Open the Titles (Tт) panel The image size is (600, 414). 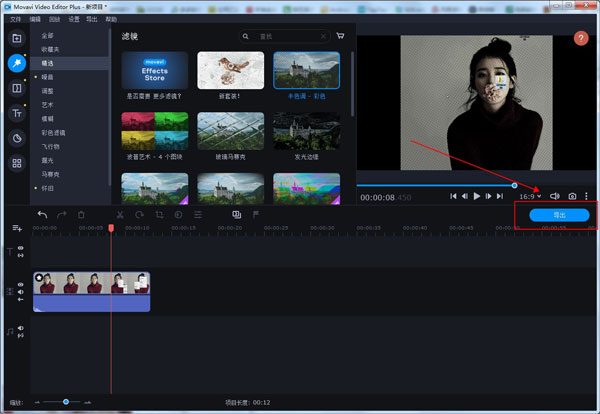tap(17, 114)
